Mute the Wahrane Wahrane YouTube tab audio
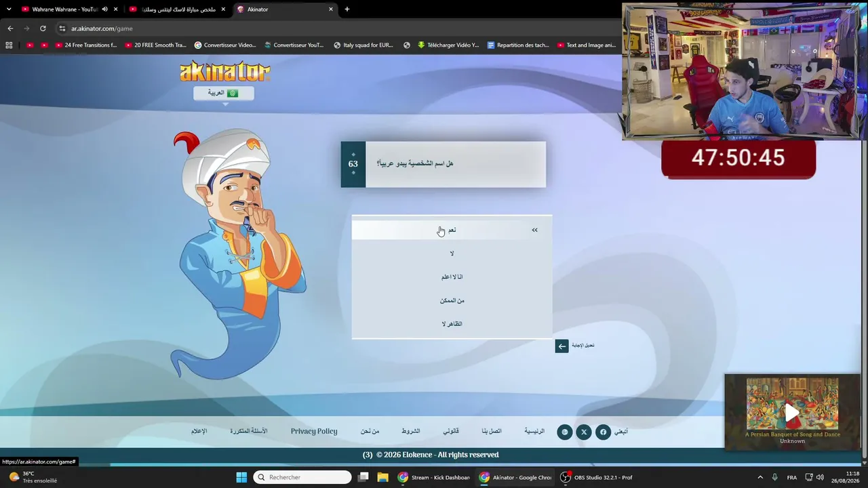Viewport: 868px width, 488px height. (104, 9)
